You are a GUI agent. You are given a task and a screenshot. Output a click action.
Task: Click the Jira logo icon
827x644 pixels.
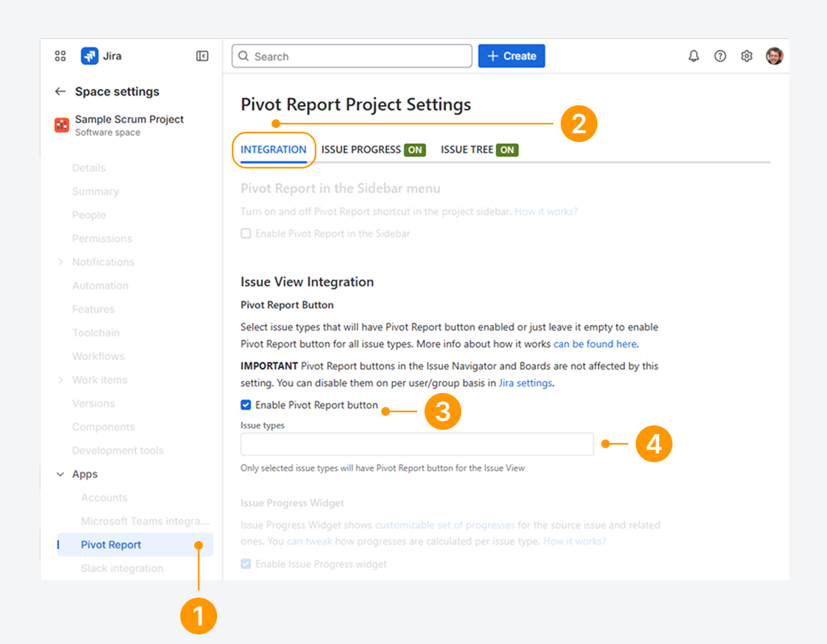click(89, 56)
